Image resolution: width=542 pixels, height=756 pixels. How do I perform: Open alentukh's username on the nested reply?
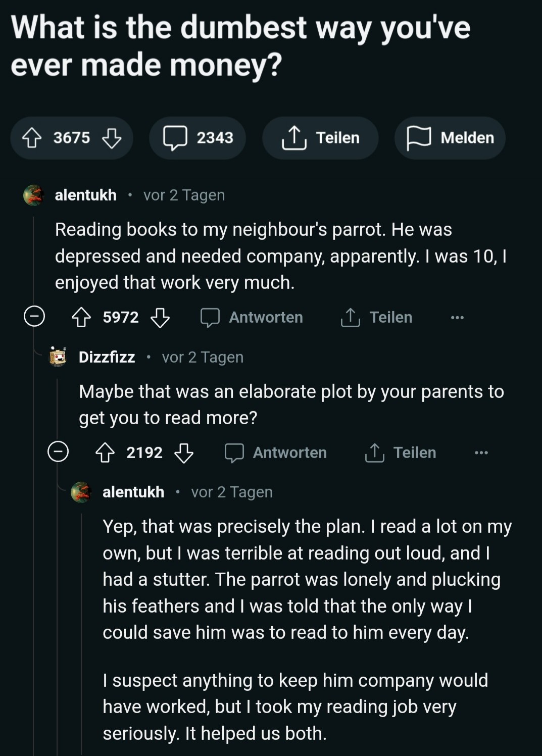click(x=133, y=492)
